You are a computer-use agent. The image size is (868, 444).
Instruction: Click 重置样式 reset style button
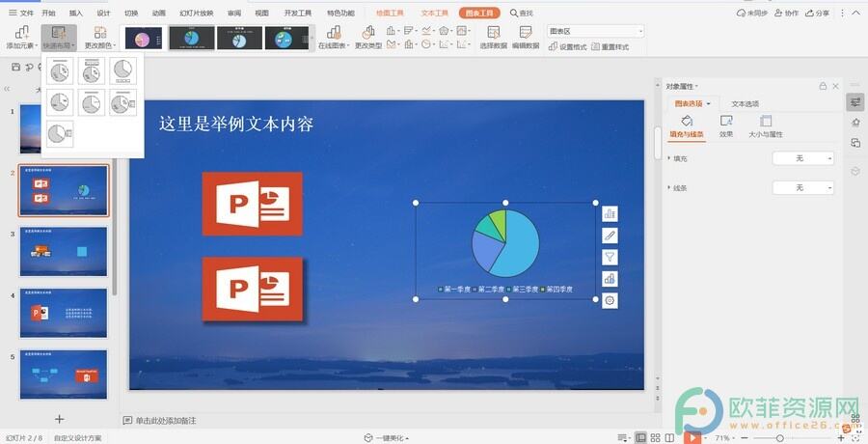click(610, 47)
